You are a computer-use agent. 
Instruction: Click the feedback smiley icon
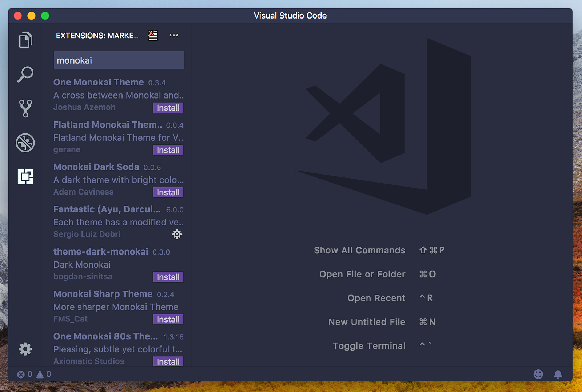(538, 374)
